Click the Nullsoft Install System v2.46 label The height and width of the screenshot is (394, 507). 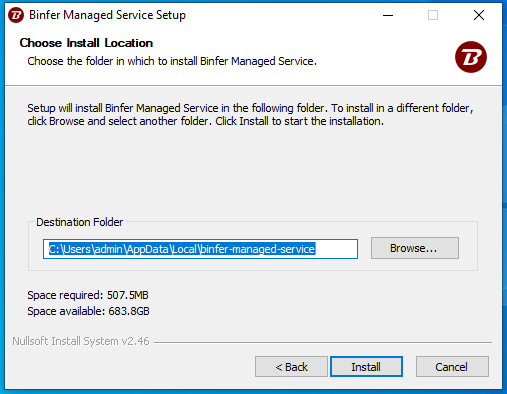click(x=81, y=341)
